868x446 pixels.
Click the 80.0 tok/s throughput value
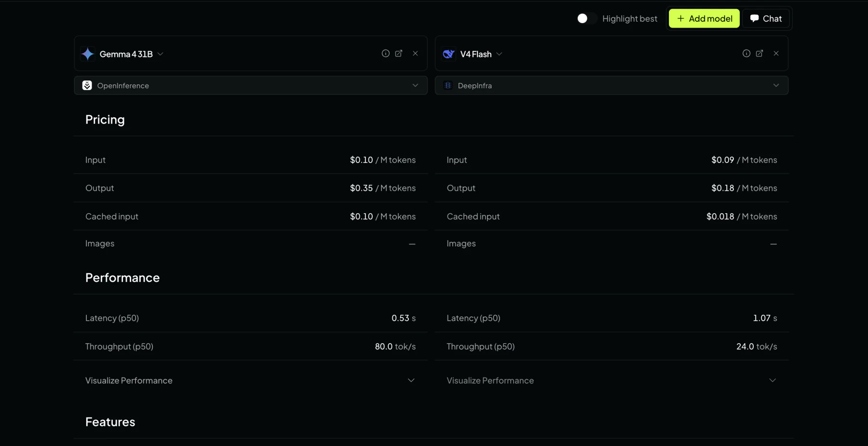click(x=395, y=347)
